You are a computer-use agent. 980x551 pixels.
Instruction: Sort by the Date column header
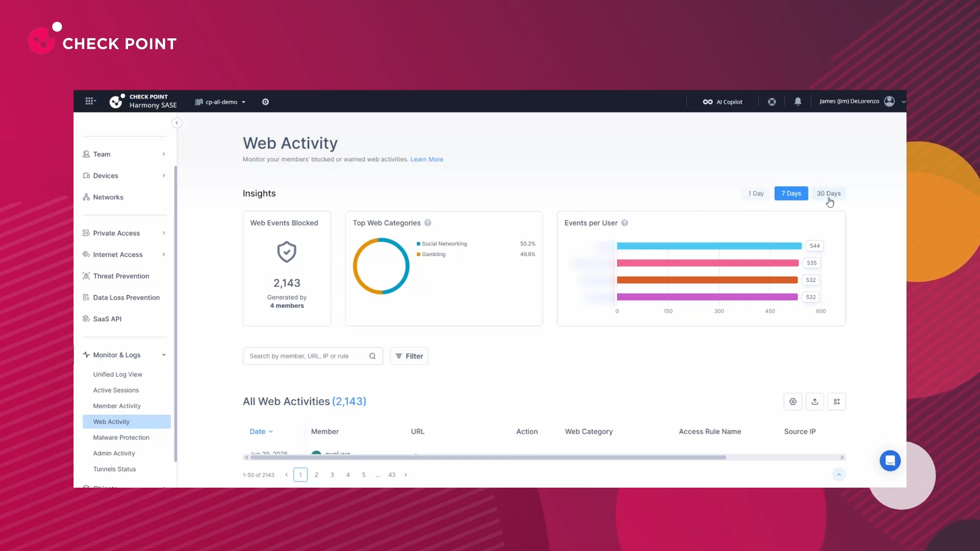261,432
